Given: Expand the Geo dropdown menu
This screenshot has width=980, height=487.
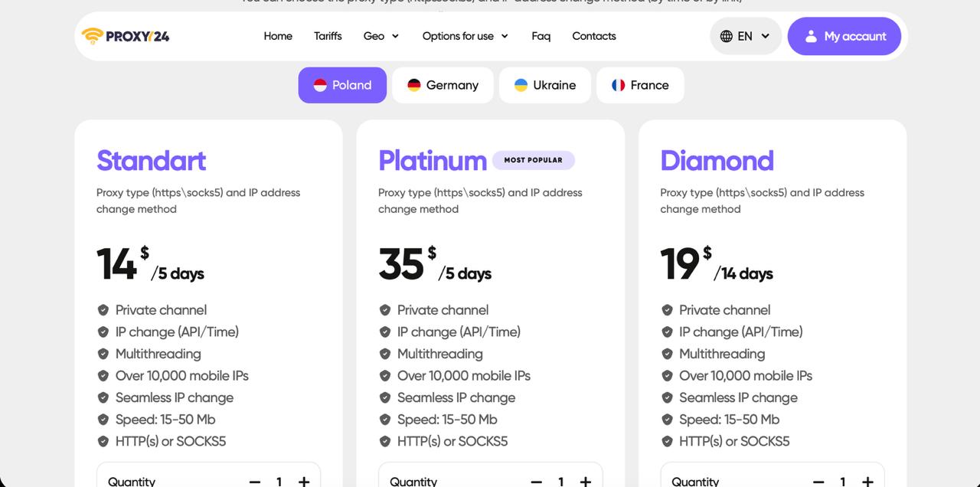Looking at the screenshot, I should (x=381, y=36).
